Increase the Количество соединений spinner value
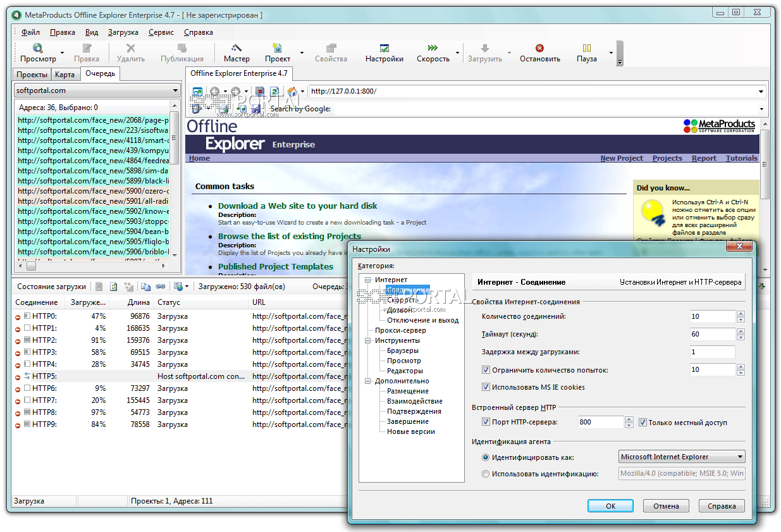 pyautogui.click(x=740, y=313)
